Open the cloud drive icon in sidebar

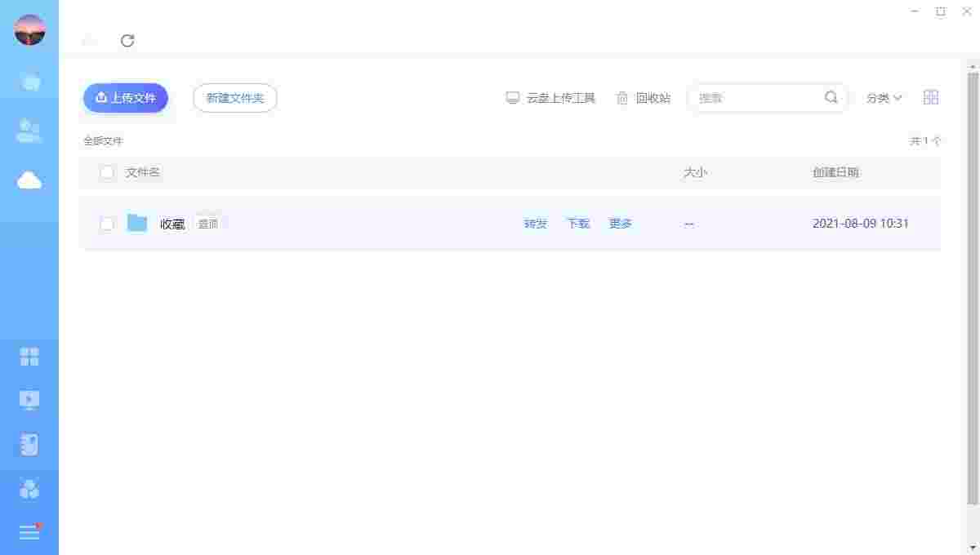tap(29, 180)
